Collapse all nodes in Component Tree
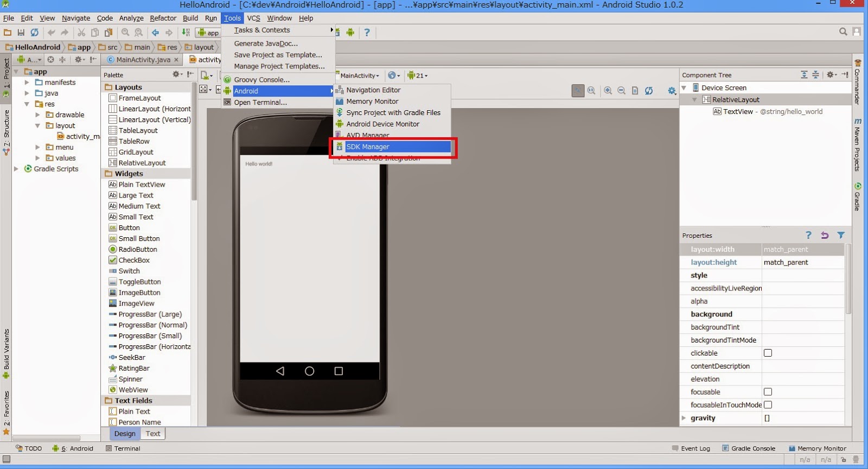The height and width of the screenshot is (469, 868). click(x=815, y=75)
